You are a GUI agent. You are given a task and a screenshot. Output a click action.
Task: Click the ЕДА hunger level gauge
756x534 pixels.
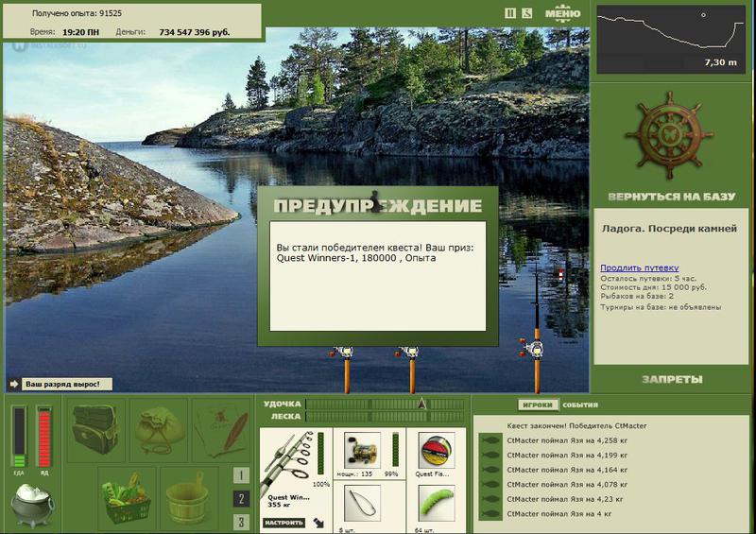pos(19,437)
